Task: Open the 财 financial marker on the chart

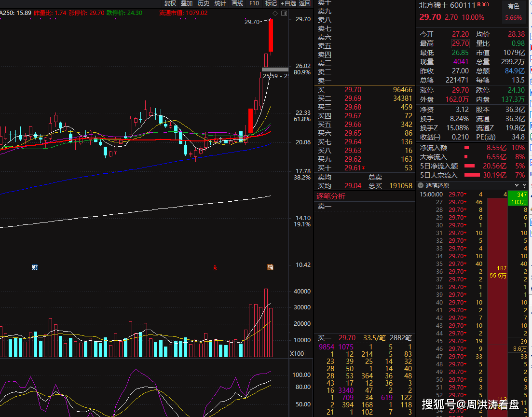Action: point(35,267)
